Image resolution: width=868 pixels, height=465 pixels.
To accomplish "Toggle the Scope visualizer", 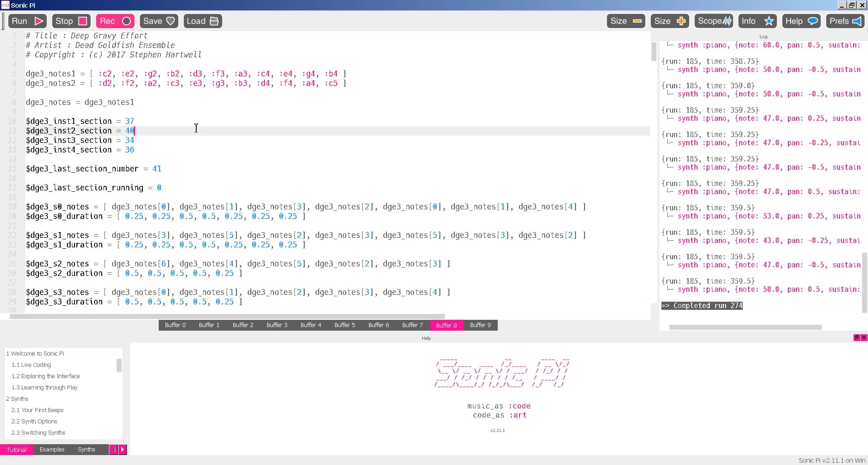I will click(x=714, y=21).
